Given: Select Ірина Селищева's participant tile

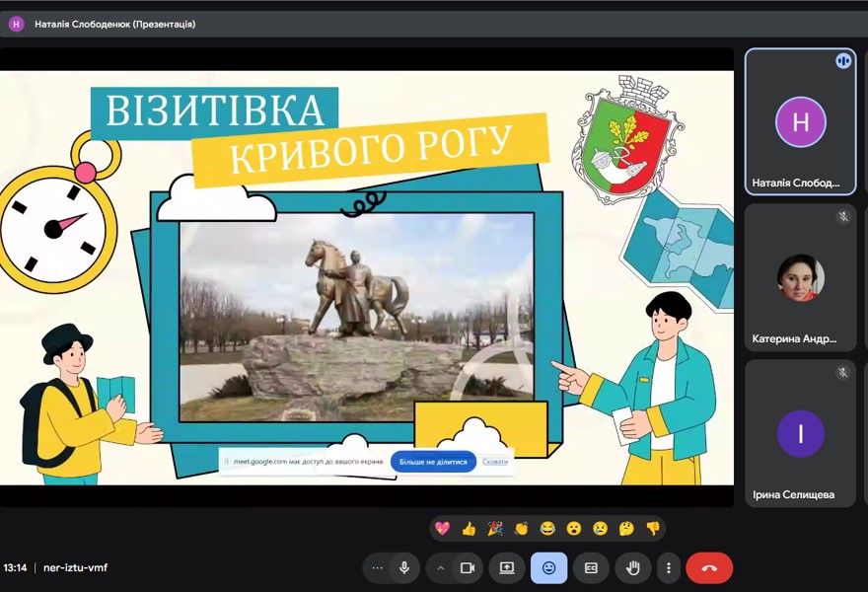Looking at the screenshot, I should pyautogui.click(x=800, y=434).
